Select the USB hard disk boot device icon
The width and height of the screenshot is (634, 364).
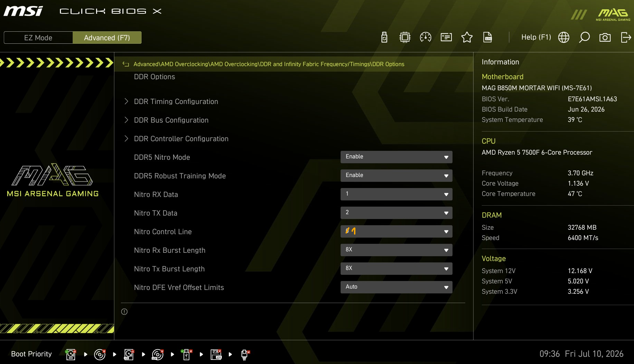coord(129,354)
